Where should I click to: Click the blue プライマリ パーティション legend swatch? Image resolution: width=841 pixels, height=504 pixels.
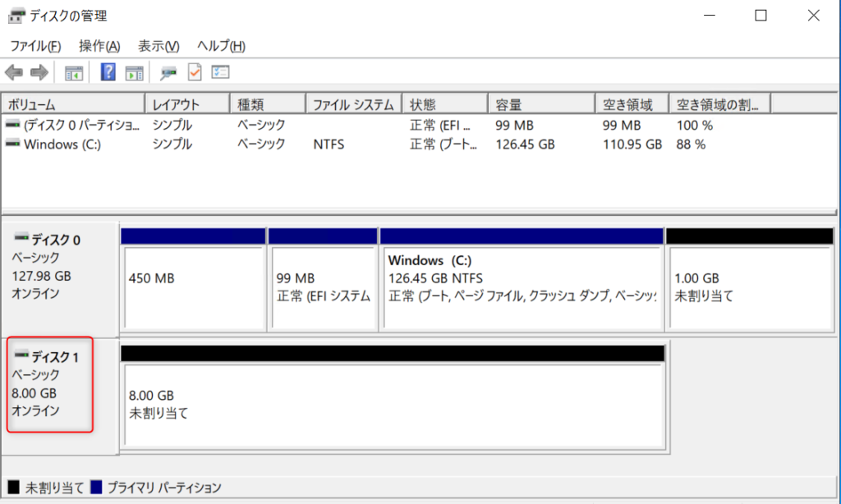click(x=96, y=487)
